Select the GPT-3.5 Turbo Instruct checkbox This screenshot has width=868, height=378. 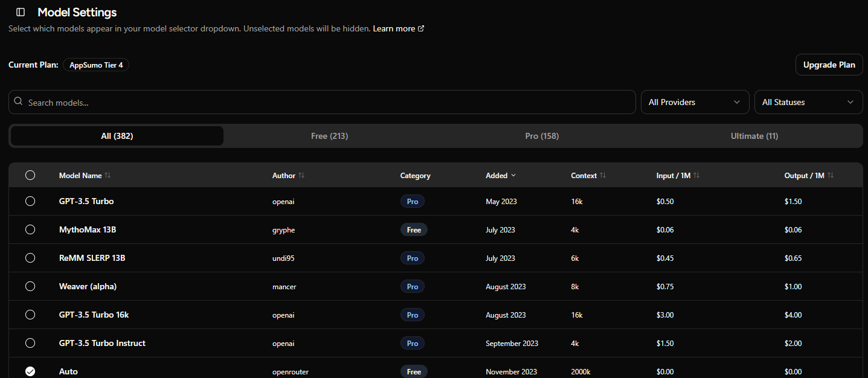coord(30,343)
